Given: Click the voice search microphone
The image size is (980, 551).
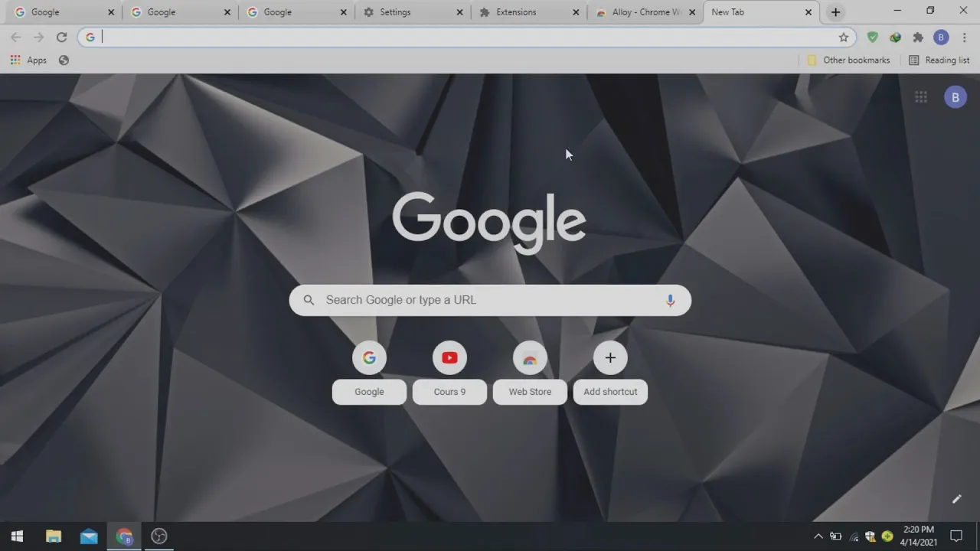Looking at the screenshot, I should point(670,300).
